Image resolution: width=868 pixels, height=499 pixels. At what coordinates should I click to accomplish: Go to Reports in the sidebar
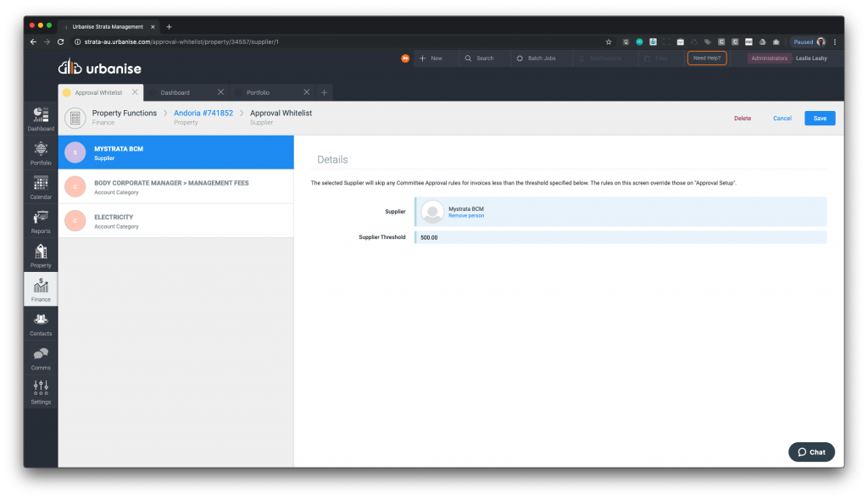(x=41, y=220)
